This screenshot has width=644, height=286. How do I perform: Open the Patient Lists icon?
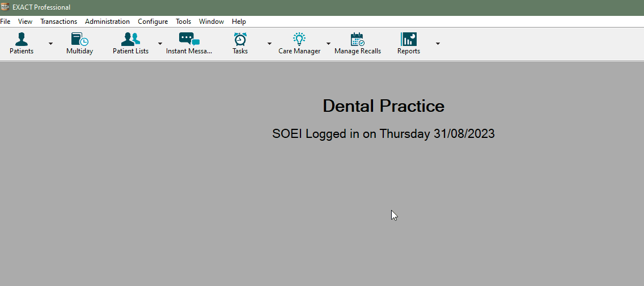tap(130, 39)
